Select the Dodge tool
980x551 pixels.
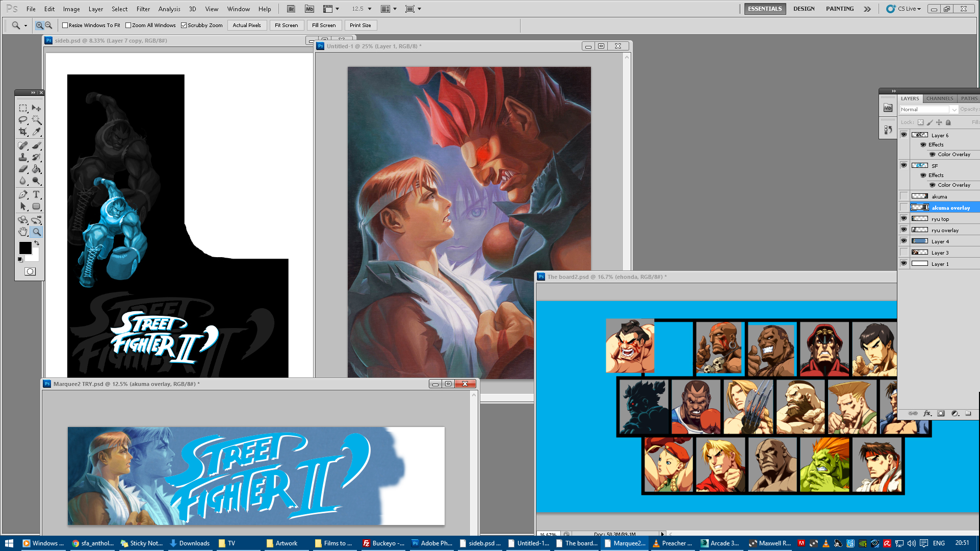click(36, 181)
